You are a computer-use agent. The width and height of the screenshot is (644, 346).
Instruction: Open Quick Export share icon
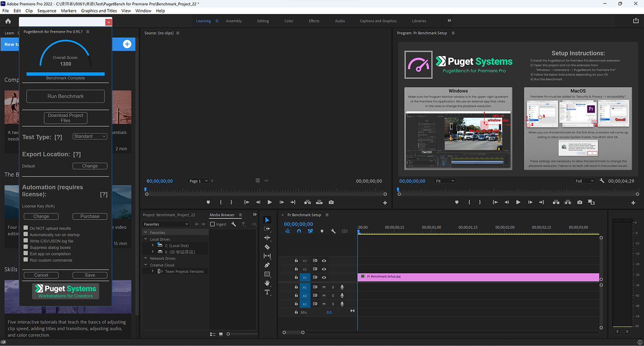pyautogui.click(x=636, y=21)
